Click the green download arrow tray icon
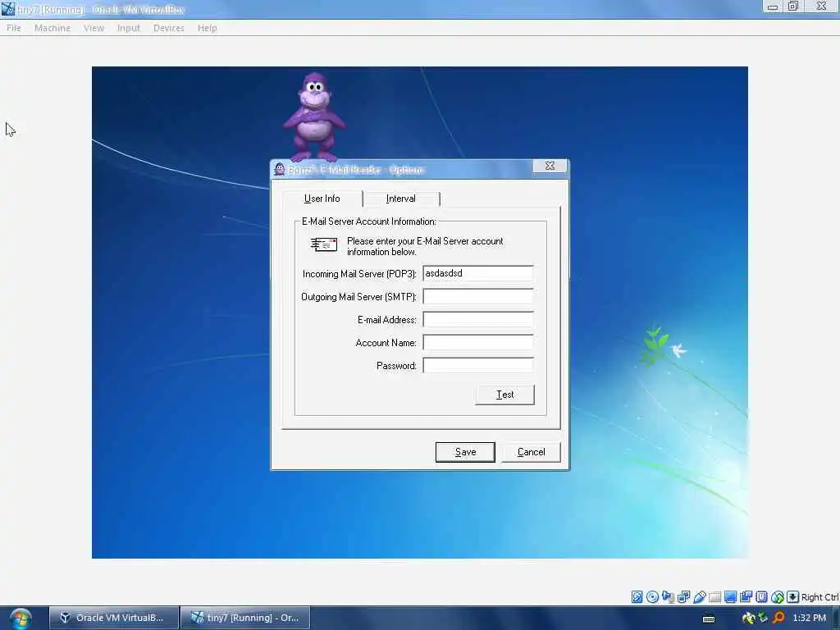Image resolution: width=840 pixels, height=630 pixels. pos(764,619)
